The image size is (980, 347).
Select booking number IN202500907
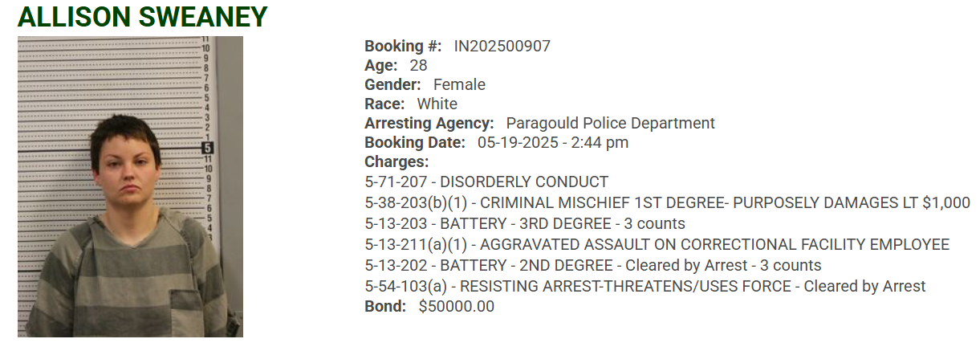502,46
